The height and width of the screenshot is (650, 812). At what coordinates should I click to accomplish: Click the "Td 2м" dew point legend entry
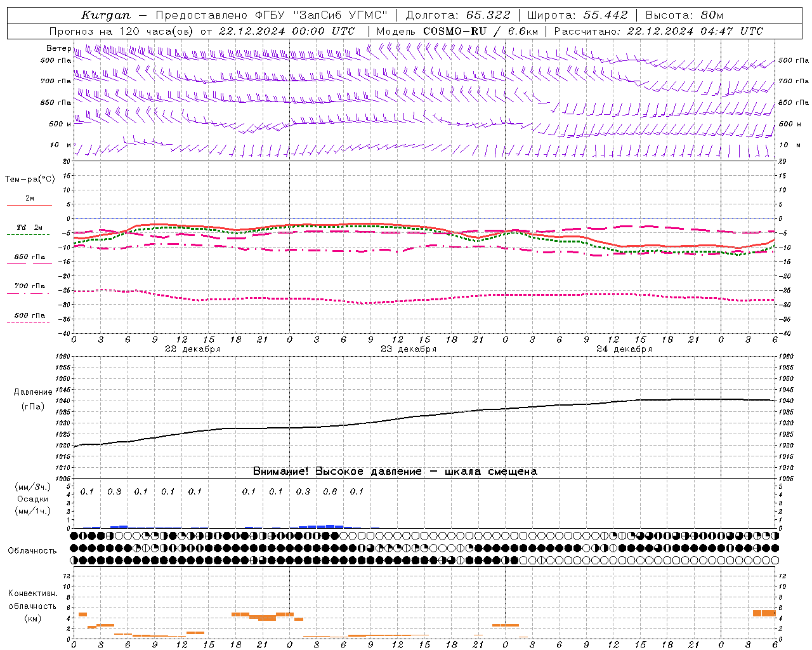(x=30, y=227)
